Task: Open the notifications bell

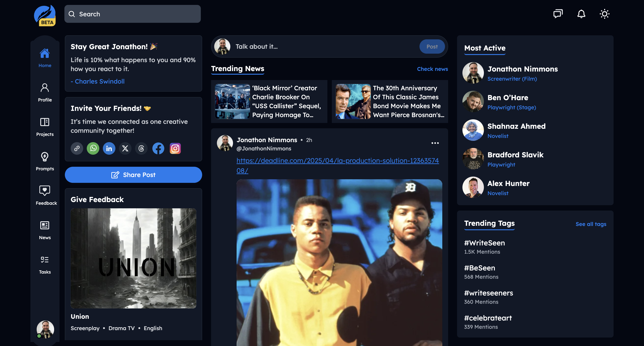Action: pos(581,14)
